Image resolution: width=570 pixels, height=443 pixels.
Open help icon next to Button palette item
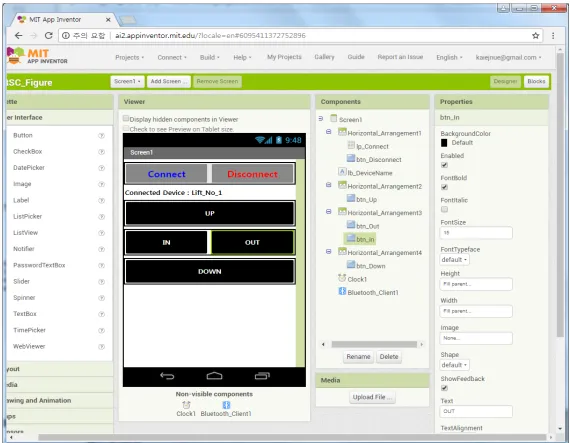point(101,136)
